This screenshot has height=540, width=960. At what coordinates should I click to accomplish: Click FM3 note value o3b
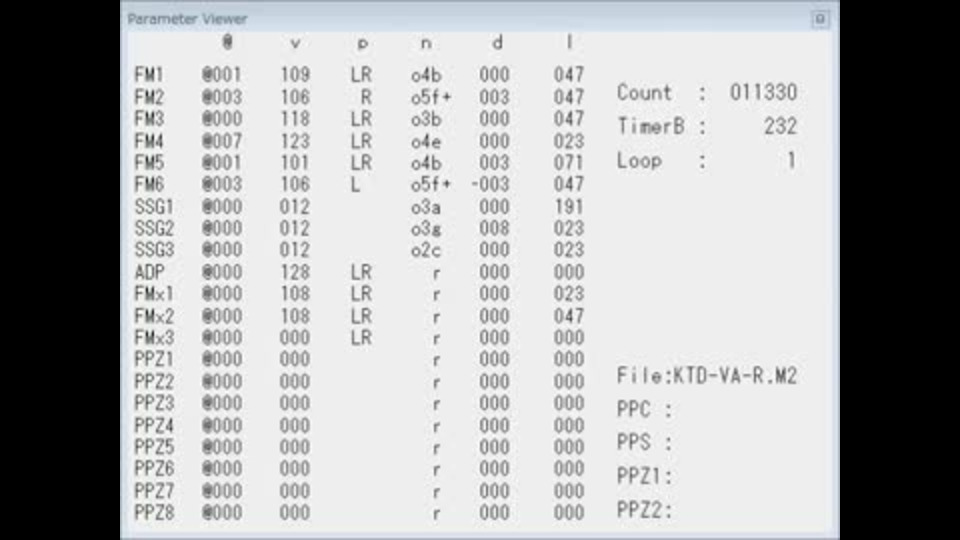coord(426,119)
